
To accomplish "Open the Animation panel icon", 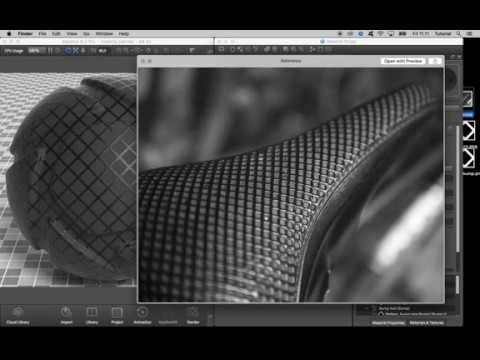I will click(x=143, y=315).
